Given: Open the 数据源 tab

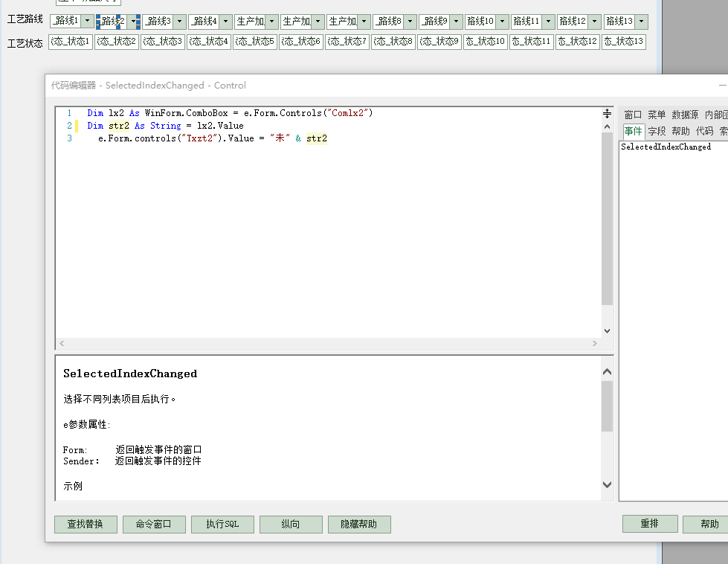Looking at the screenshot, I should coord(685,115).
